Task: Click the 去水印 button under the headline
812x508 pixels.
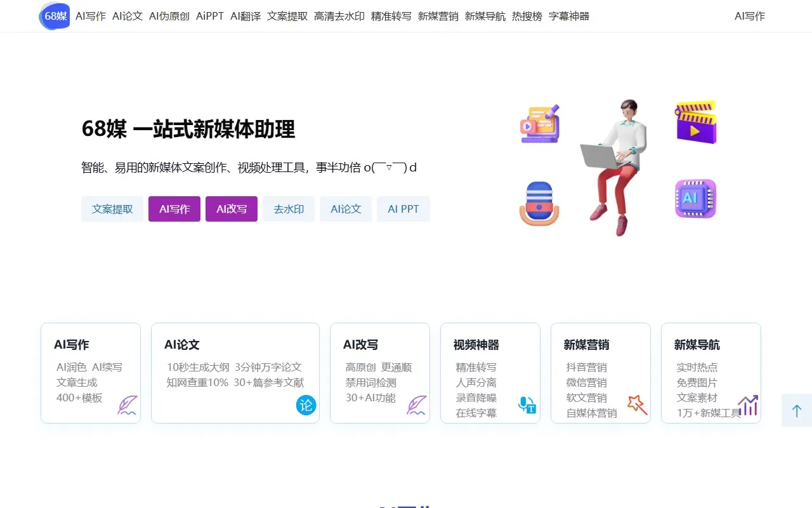Action: 289,208
